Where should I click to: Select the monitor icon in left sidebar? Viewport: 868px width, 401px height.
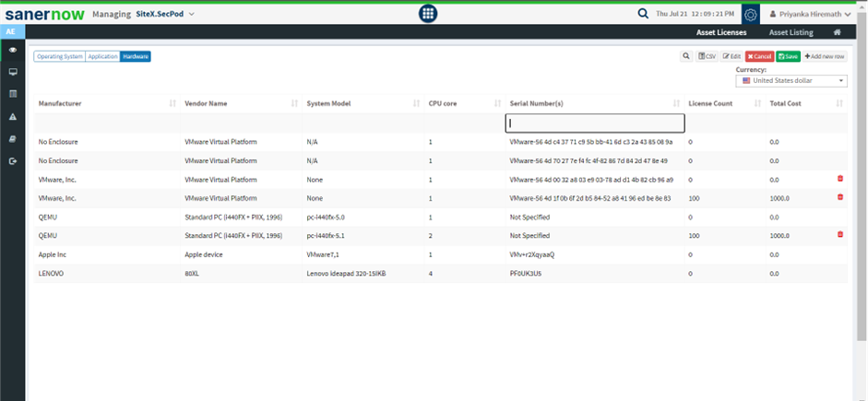(x=13, y=73)
